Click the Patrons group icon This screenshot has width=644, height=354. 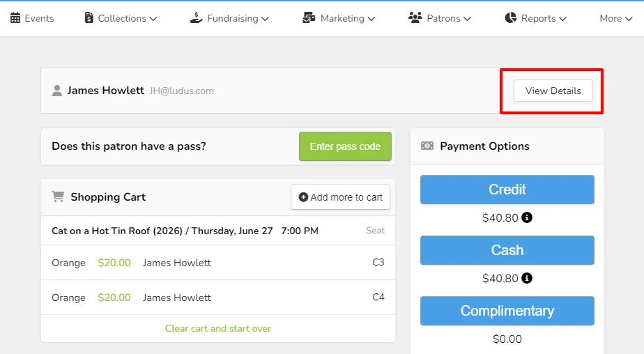[x=415, y=17]
